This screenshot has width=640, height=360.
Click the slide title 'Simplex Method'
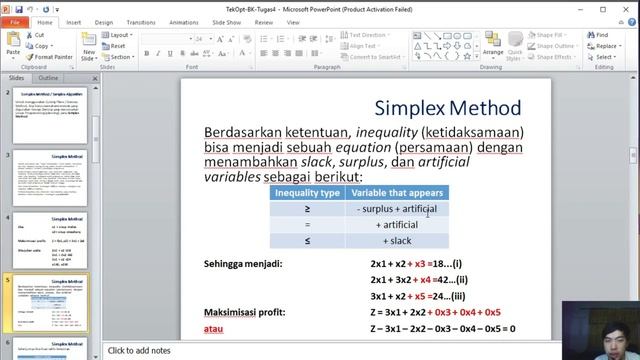pos(448,108)
